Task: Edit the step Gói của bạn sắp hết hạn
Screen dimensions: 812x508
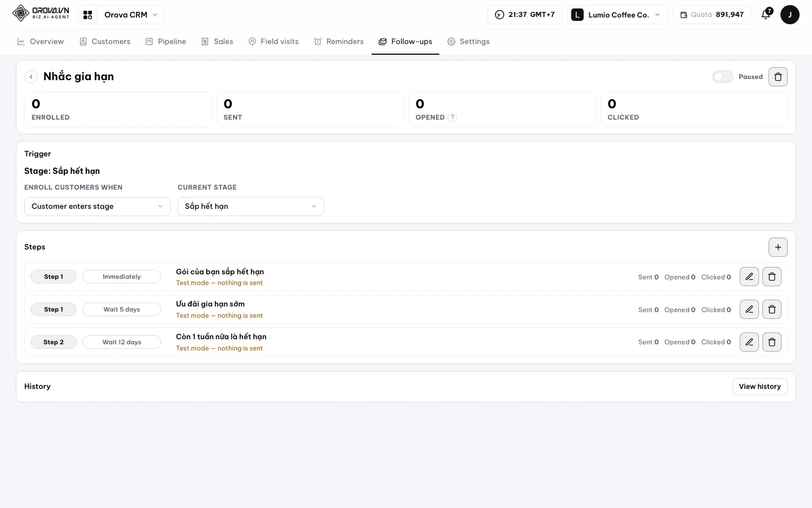Action: point(749,277)
